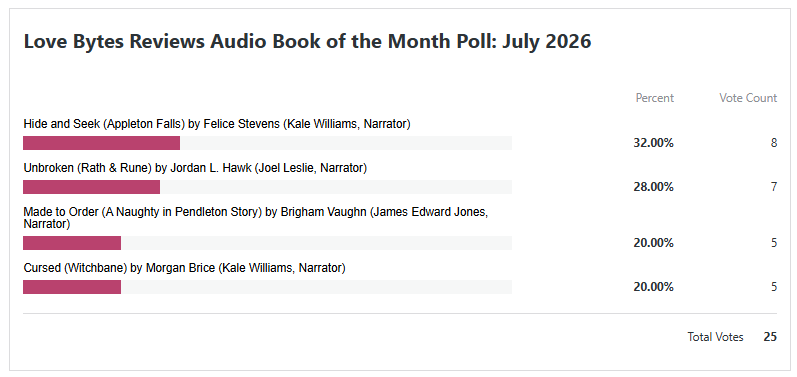
Task: Click the 32.00% percentage value
Action: (653, 143)
